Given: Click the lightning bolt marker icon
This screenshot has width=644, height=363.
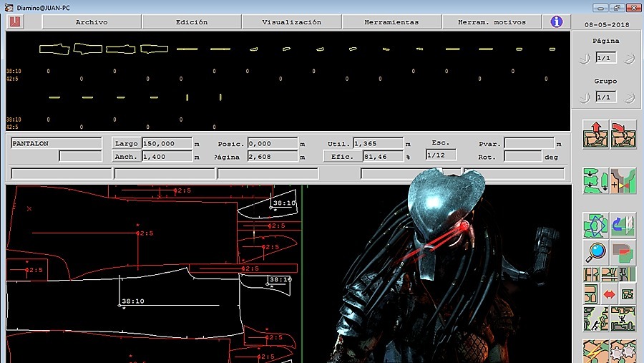Looking at the screenshot, I should coord(595,352).
